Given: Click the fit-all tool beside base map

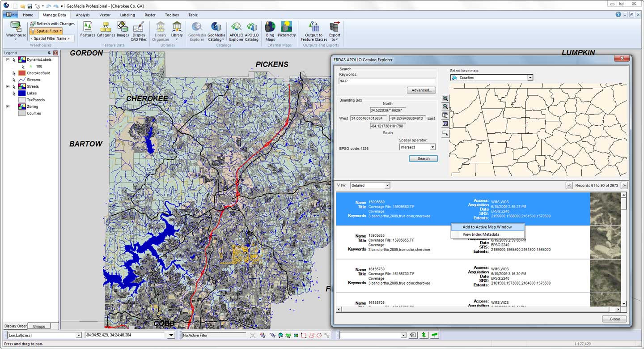Looking at the screenshot, I should click(x=445, y=124).
